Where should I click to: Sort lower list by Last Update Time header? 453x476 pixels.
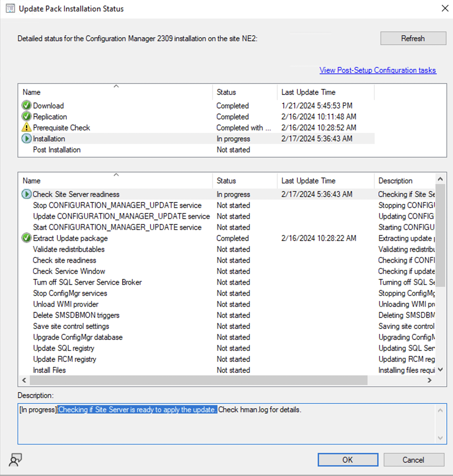click(x=326, y=181)
